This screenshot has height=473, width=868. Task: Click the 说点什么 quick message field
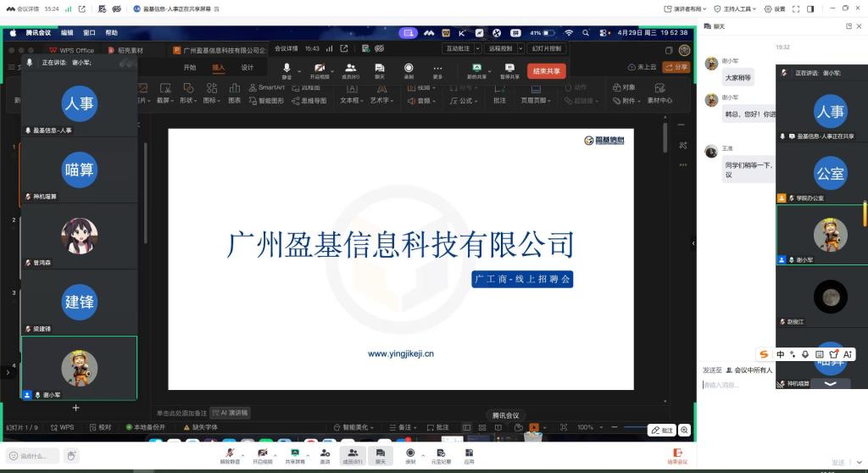click(x=32, y=456)
